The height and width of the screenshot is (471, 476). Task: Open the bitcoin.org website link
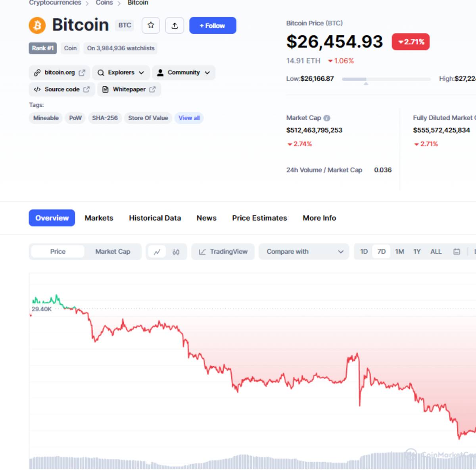click(x=59, y=73)
